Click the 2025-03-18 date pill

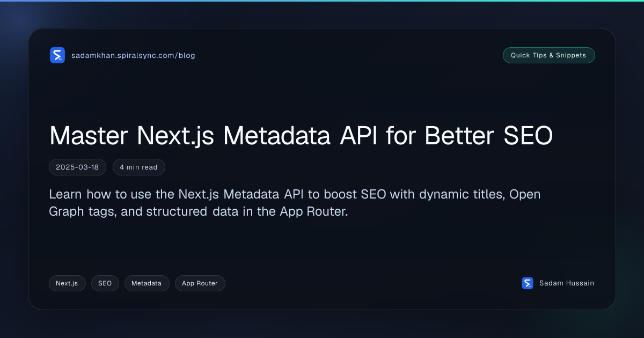77,167
